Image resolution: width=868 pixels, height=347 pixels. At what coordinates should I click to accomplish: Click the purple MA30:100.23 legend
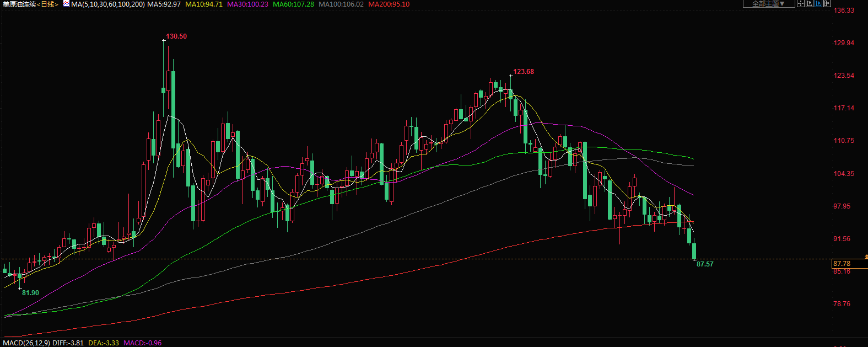tap(247, 4)
